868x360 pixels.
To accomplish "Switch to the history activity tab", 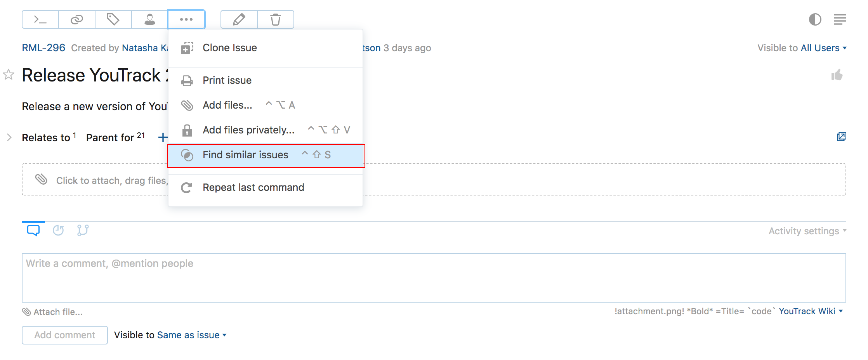I will click(58, 230).
